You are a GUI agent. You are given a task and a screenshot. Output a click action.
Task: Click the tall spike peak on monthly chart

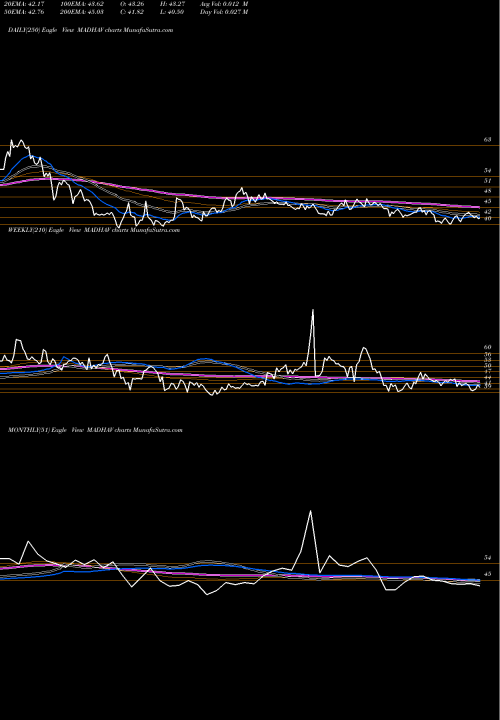[311, 512]
